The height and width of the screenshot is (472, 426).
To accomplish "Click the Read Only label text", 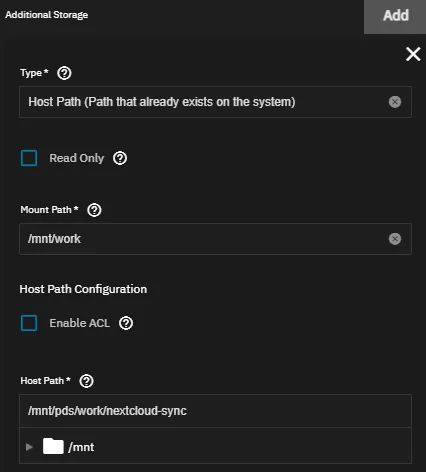I will click(77, 158).
